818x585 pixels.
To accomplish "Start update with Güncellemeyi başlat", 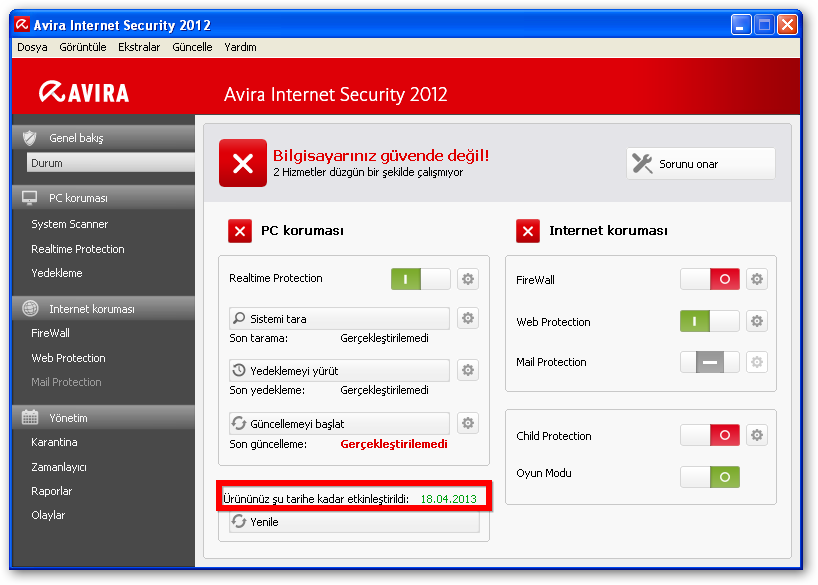I will coord(339,423).
